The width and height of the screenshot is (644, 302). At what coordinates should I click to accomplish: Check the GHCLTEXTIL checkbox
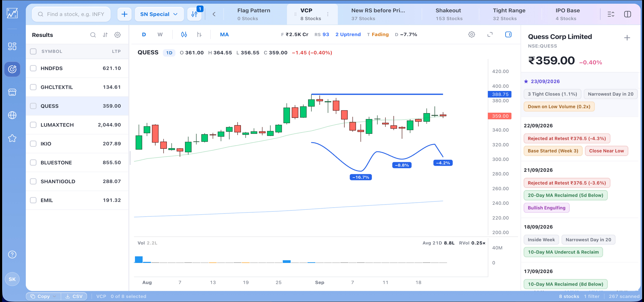pos(33,87)
